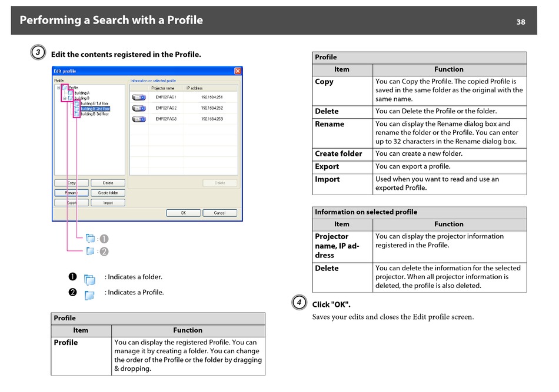
Task: Click page number 38
Action: [521, 22]
